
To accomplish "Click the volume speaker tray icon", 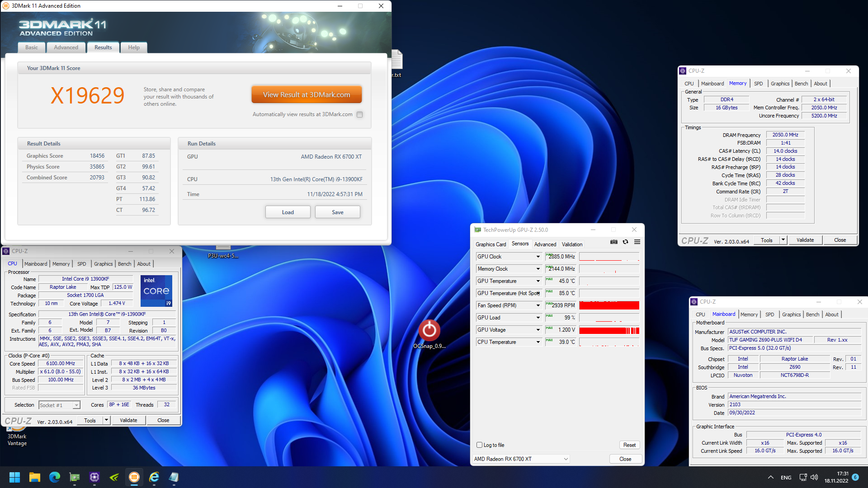I will pos(814,477).
